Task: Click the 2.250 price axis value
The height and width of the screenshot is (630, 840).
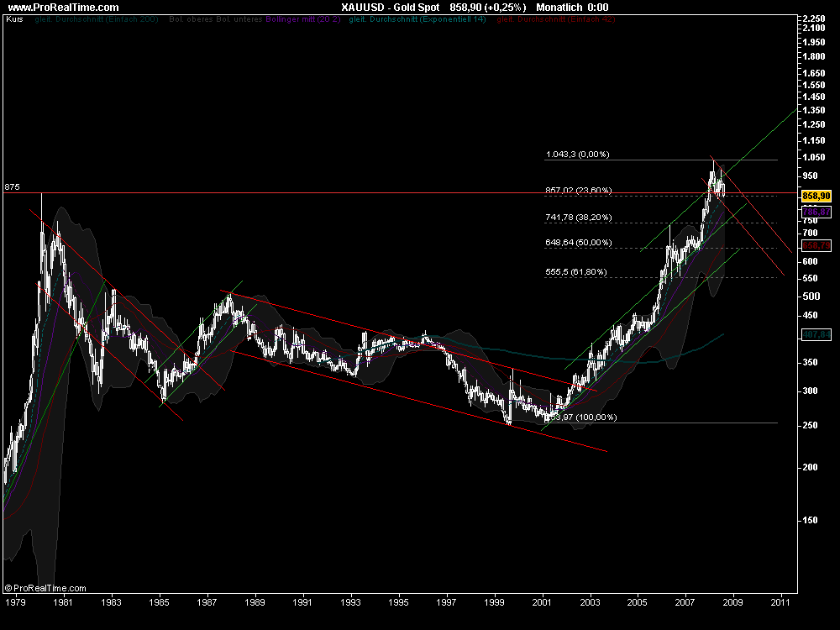Action: 814,18
